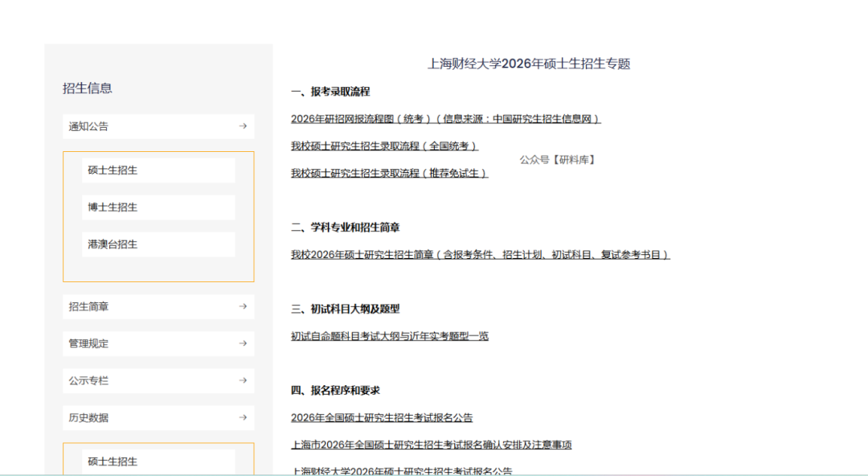Click the 上海财经大学2026年硕士研究生考试报名公告 link
This screenshot has height=476, width=868.
[x=401, y=471]
